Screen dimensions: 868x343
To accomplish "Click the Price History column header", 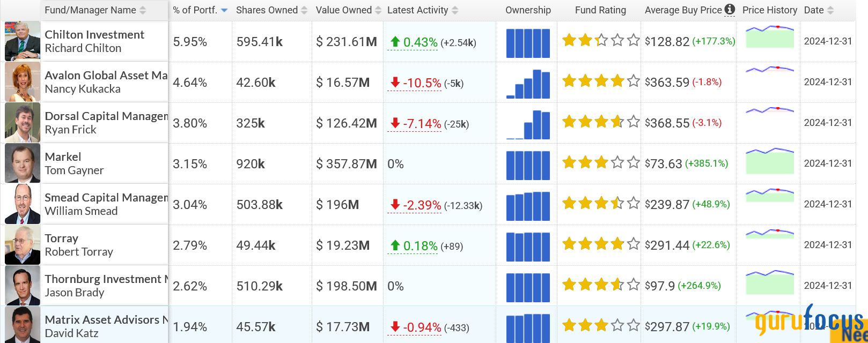I will tap(770, 10).
